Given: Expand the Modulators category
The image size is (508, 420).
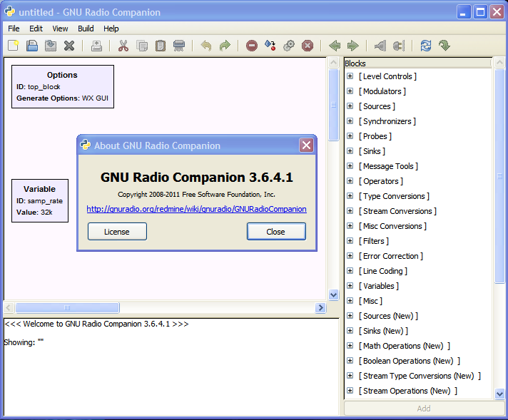Looking at the screenshot, I should pyautogui.click(x=350, y=91).
